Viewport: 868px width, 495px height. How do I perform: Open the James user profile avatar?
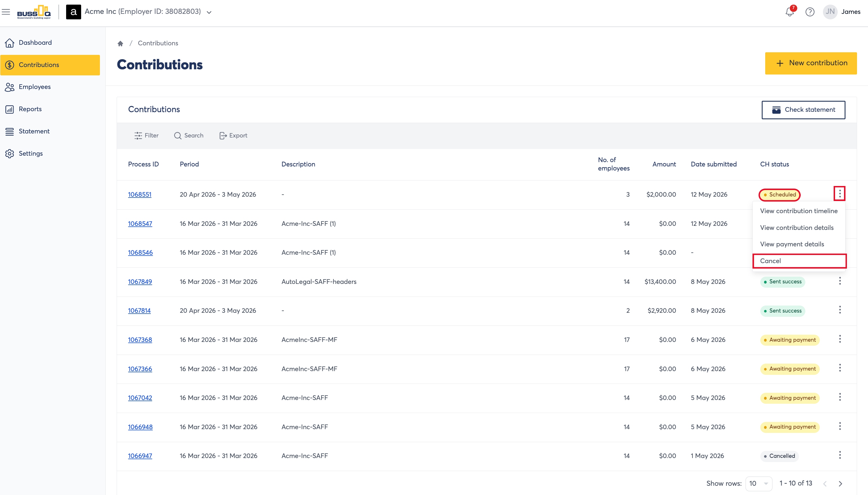point(830,12)
